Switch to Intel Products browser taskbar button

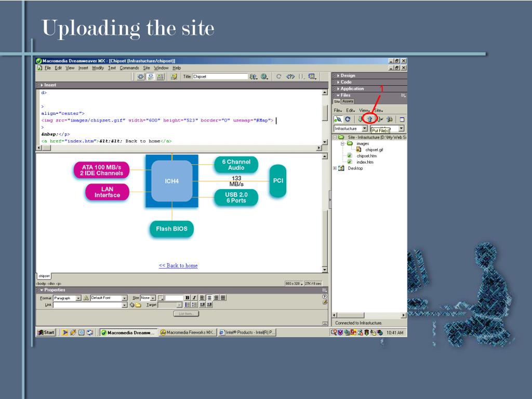pyautogui.click(x=247, y=332)
